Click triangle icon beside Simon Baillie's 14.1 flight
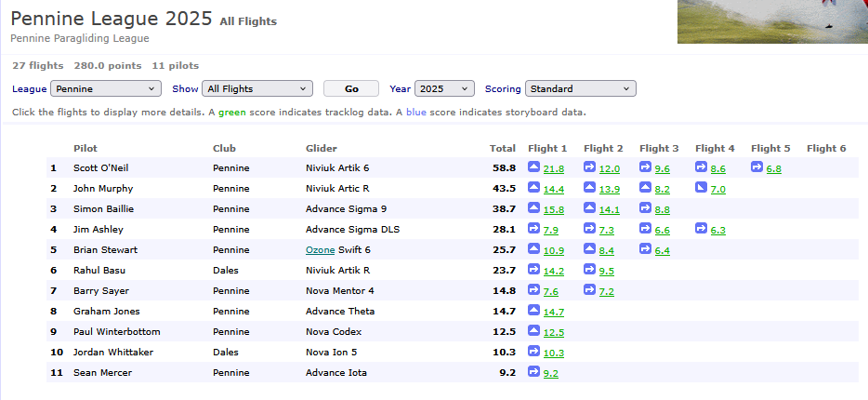The height and width of the screenshot is (400, 868). (590, 208)
